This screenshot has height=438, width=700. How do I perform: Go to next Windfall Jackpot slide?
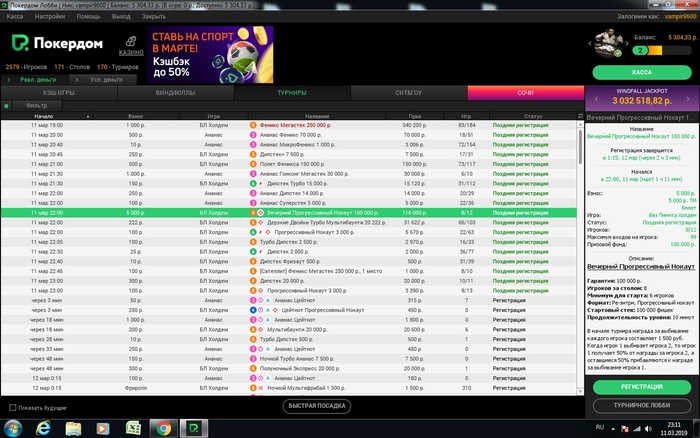coord(688,99)
